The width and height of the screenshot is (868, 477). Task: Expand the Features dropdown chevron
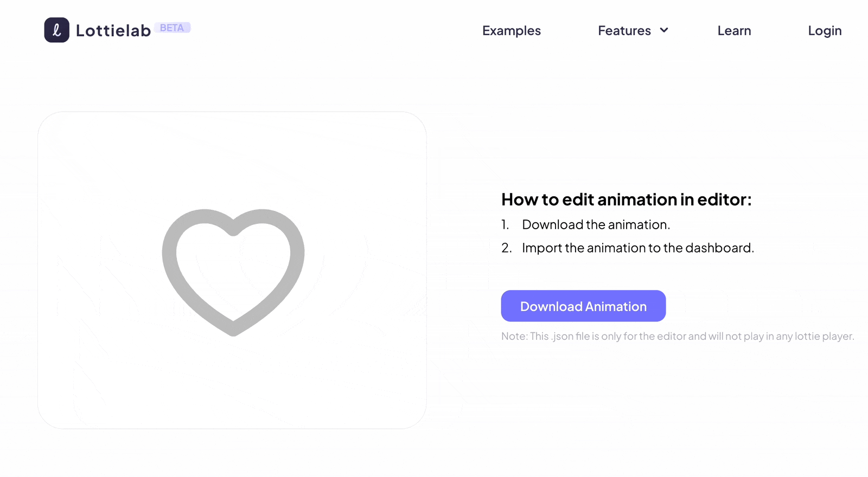click(x=664, y=30)
